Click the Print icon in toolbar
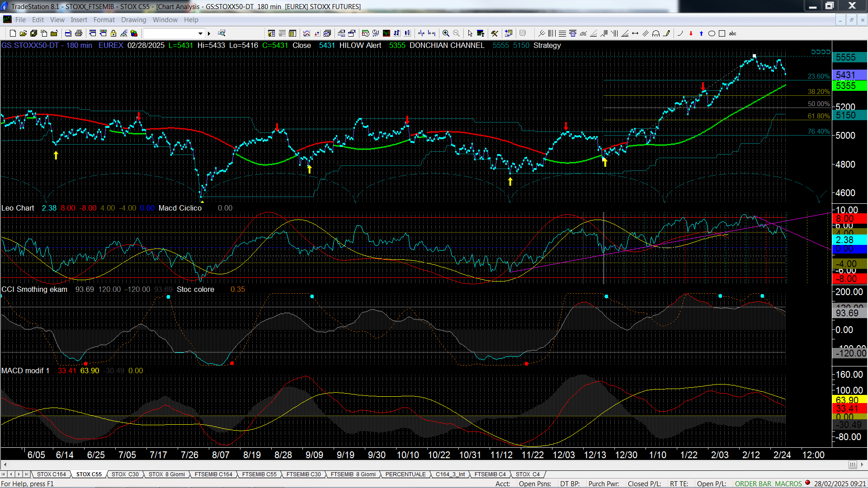This screenshot has width=868, height=488. 79,33
